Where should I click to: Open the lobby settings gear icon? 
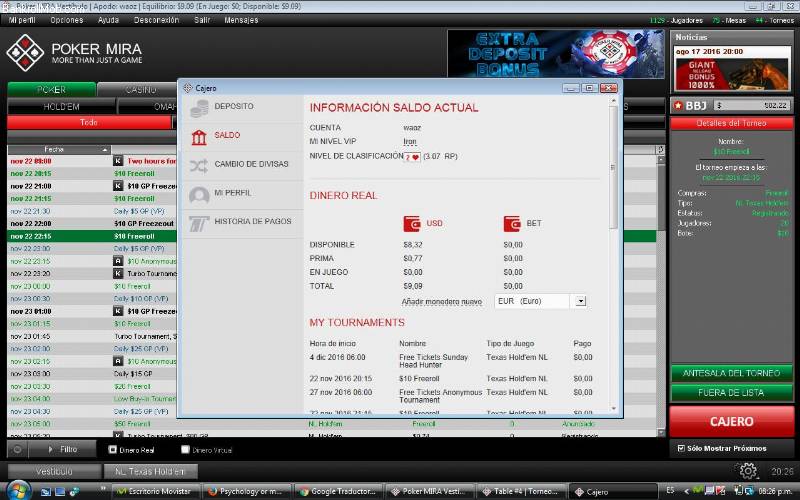pyautogui.click(x=748, y=470)
